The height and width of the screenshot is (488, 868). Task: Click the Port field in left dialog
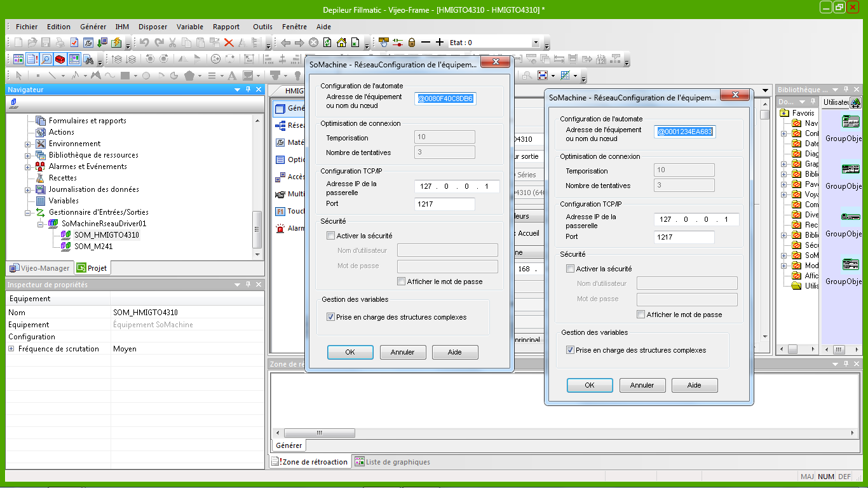click(x=445, y=204)
